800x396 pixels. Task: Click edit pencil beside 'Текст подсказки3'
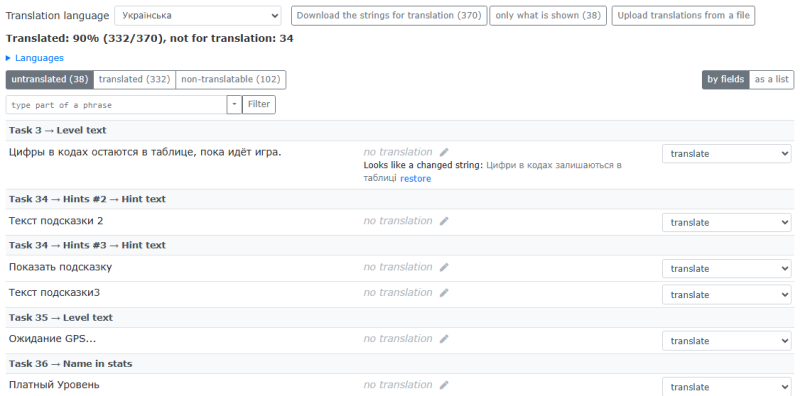point(444,293)
